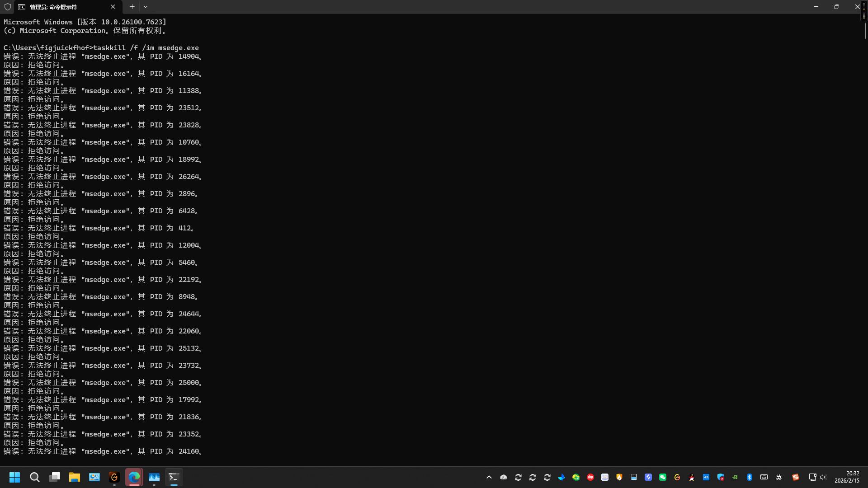Launch File Explorer from taskbar
The width and height of the screenshot is (868, 488).
coord(75,477)
